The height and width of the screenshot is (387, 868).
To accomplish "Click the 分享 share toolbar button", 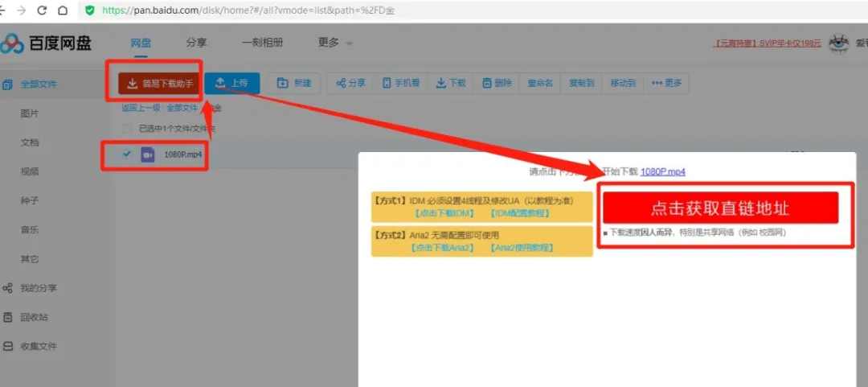I will pos(351,83).
